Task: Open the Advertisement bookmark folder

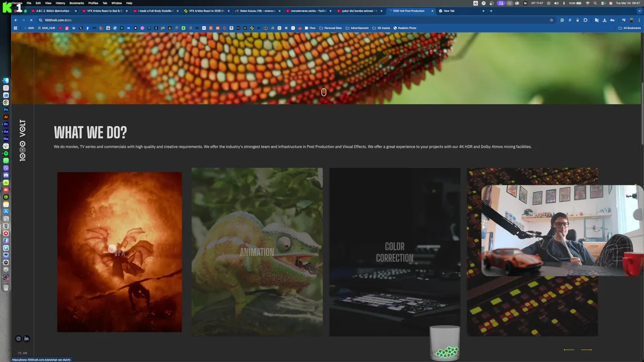Action: (x=357, y=28)
